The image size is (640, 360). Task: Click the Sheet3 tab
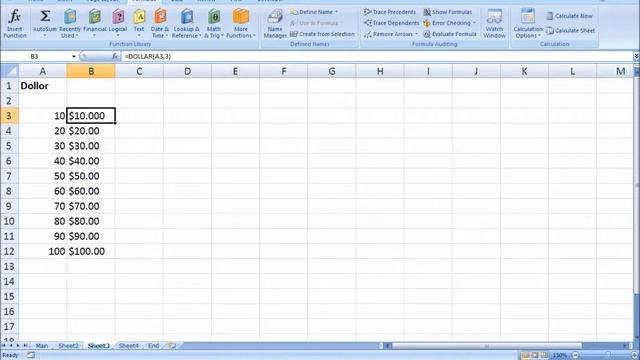coord(98,346)
